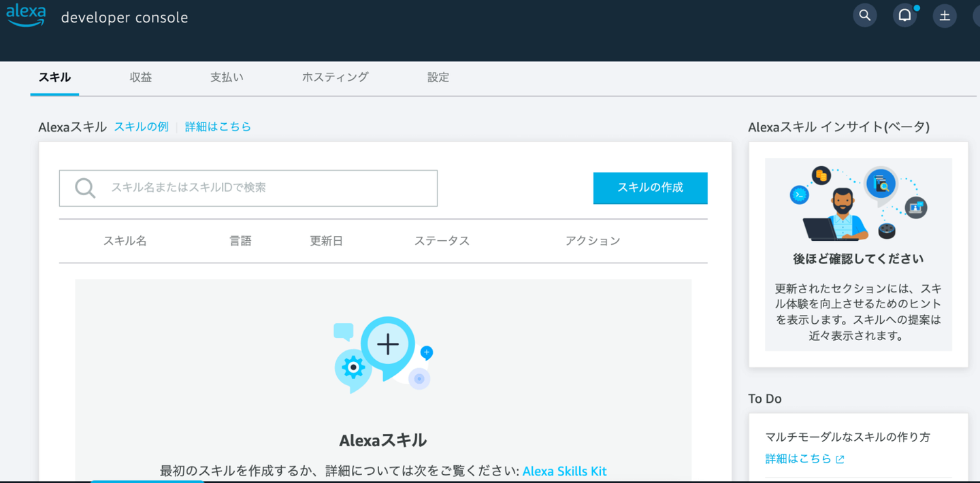Screen dimensions: 980x483
Task: Click external link icon beside 詳細はこちら
Action: (840, 459)
